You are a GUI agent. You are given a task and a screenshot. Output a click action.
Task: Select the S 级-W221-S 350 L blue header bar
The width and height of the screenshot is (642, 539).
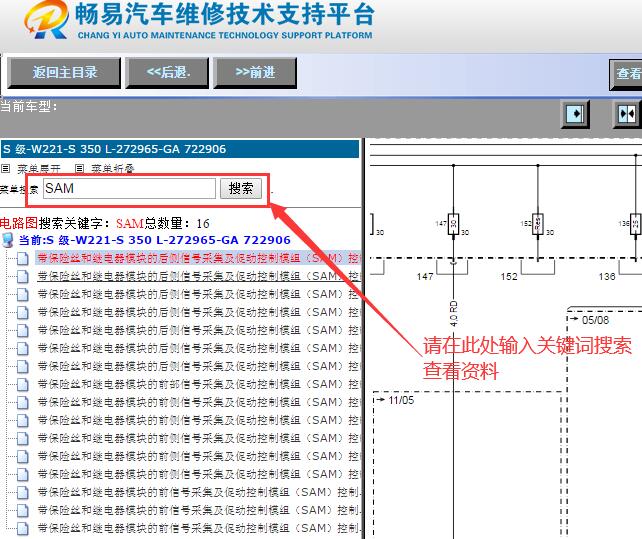[180, 149]
